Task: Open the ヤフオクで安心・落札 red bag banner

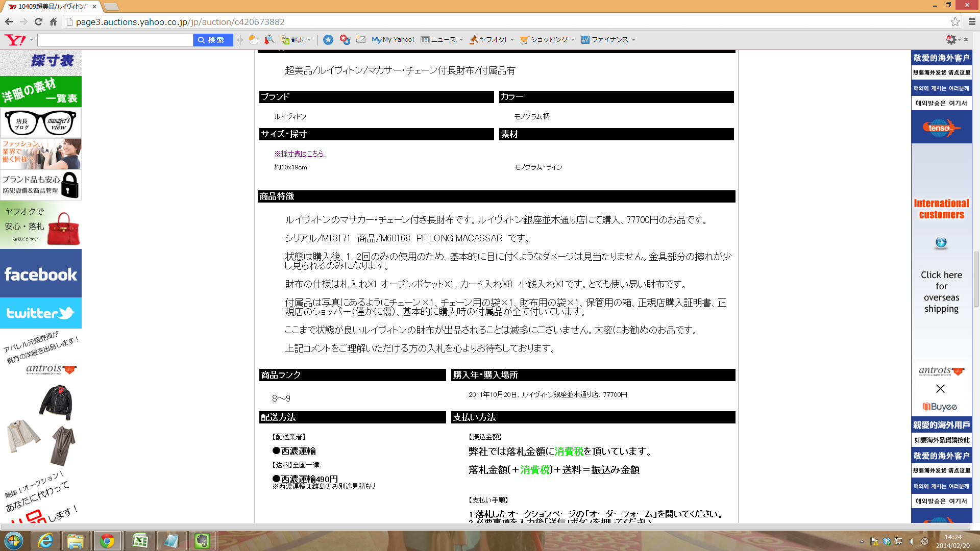Action: click(x=41, y=224)
